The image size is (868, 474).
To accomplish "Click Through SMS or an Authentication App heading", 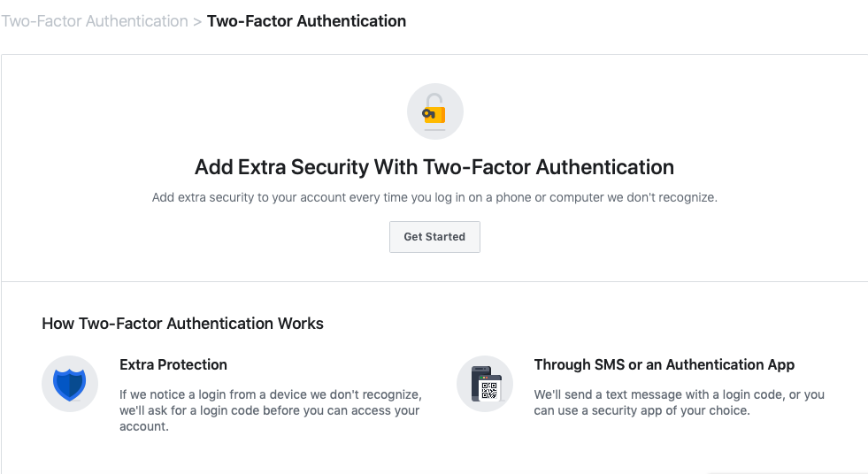I will click(664, 364).
